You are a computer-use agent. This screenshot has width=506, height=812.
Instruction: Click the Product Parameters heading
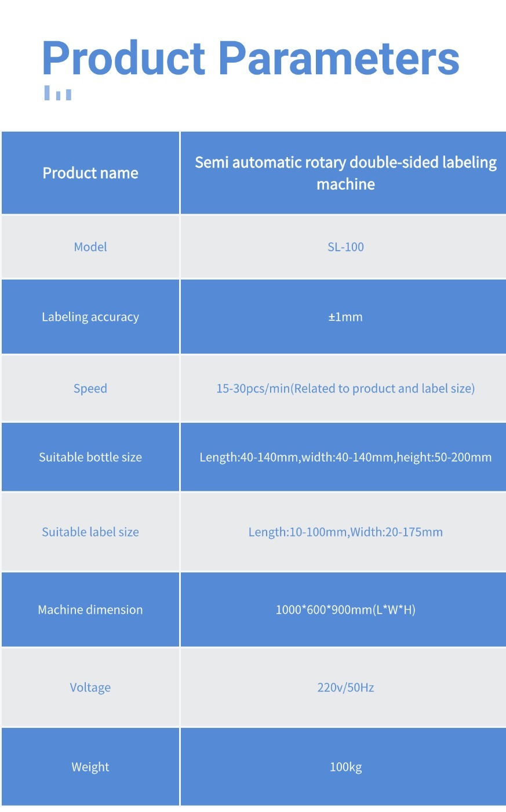(251, 58)
